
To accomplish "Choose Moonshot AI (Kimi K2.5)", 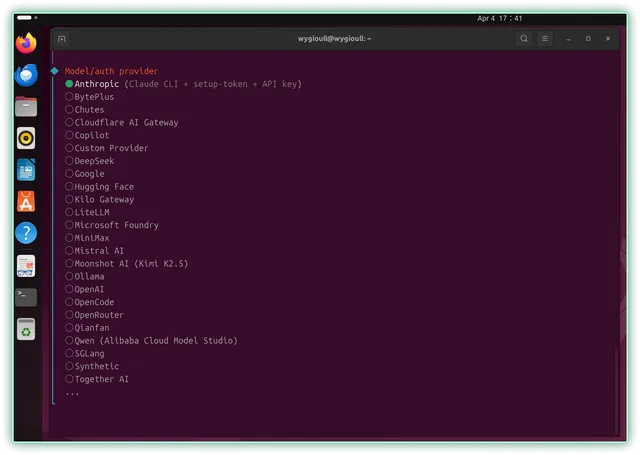I will pos(127,264).
